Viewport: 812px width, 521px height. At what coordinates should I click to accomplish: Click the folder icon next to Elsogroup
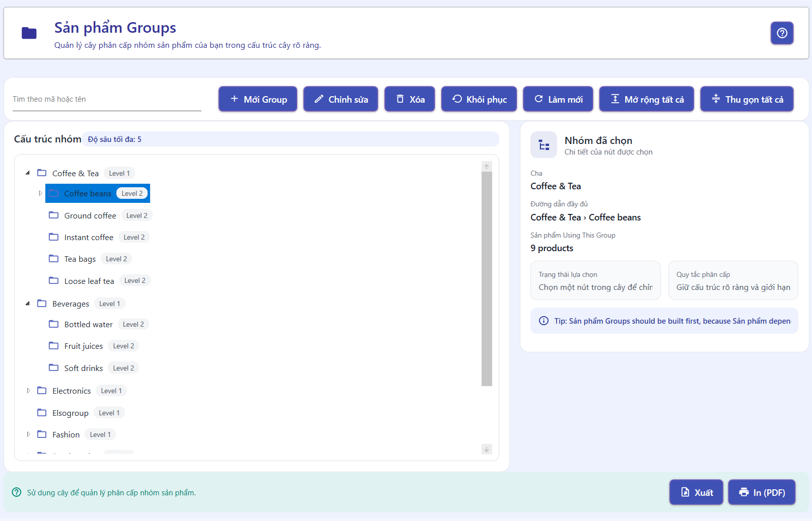click(42, 413)
